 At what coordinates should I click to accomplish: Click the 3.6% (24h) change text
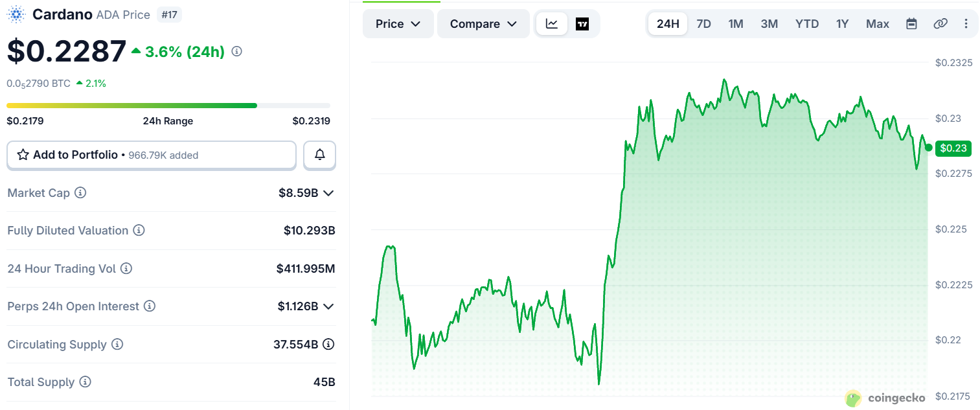tap(185, 52)
